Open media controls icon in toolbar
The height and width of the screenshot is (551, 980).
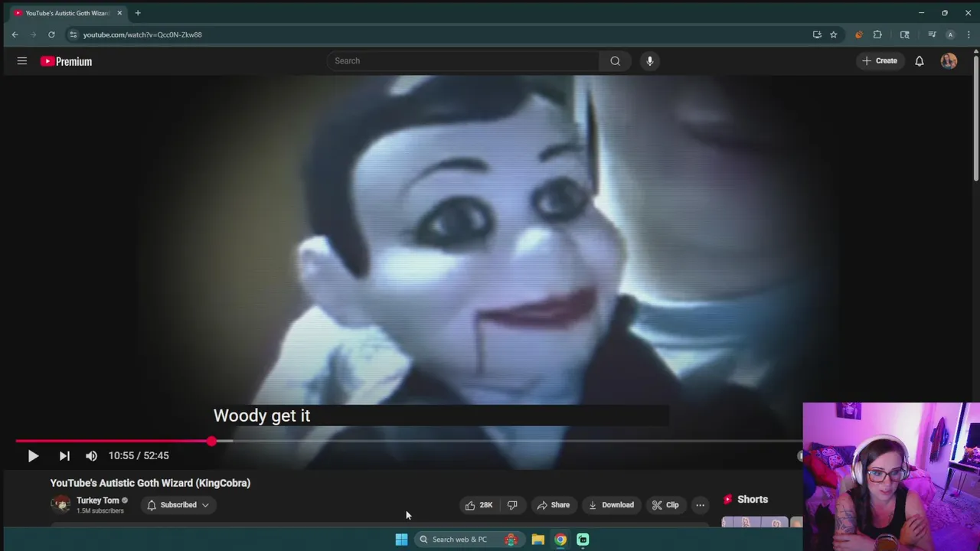pos(932,34)
